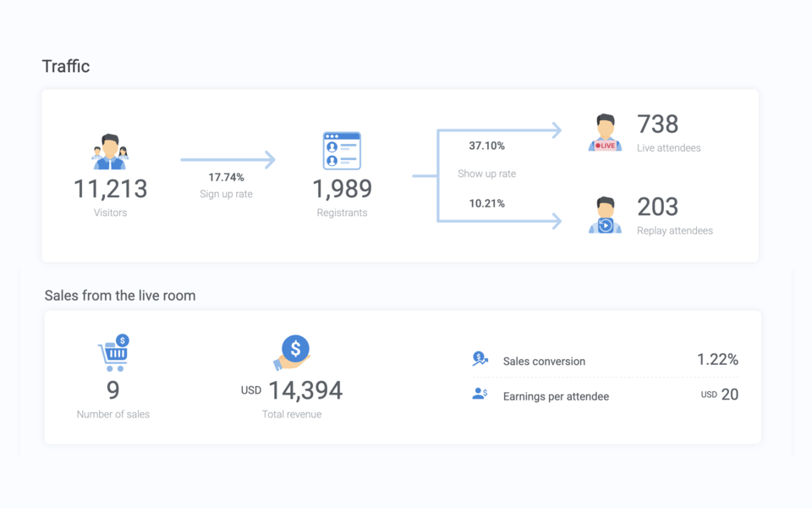Click the Earnings per attendee person icon
Screen dimensions: 812x508
480,394
